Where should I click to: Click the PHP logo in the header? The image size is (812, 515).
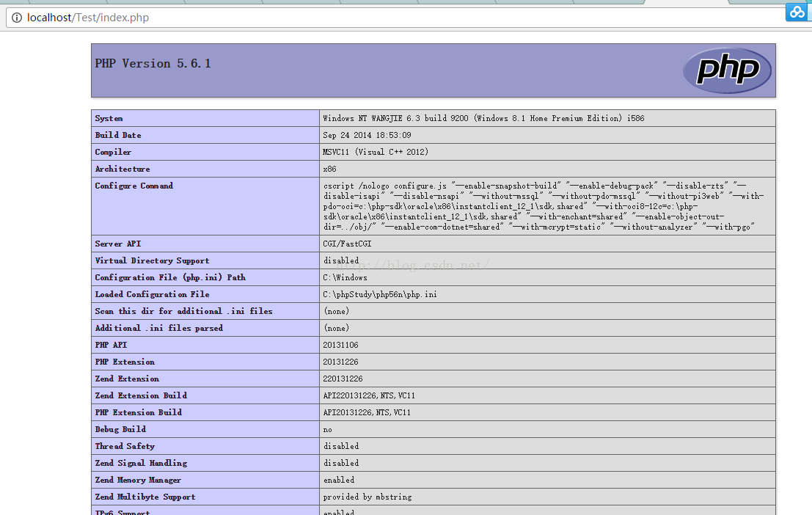point(727,70)
